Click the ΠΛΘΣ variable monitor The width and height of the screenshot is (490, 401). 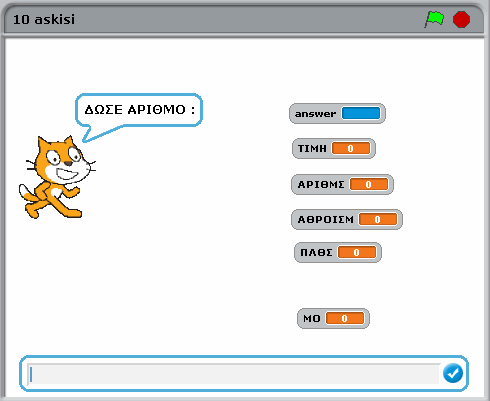pyautogui.click(x=338, y=252)
